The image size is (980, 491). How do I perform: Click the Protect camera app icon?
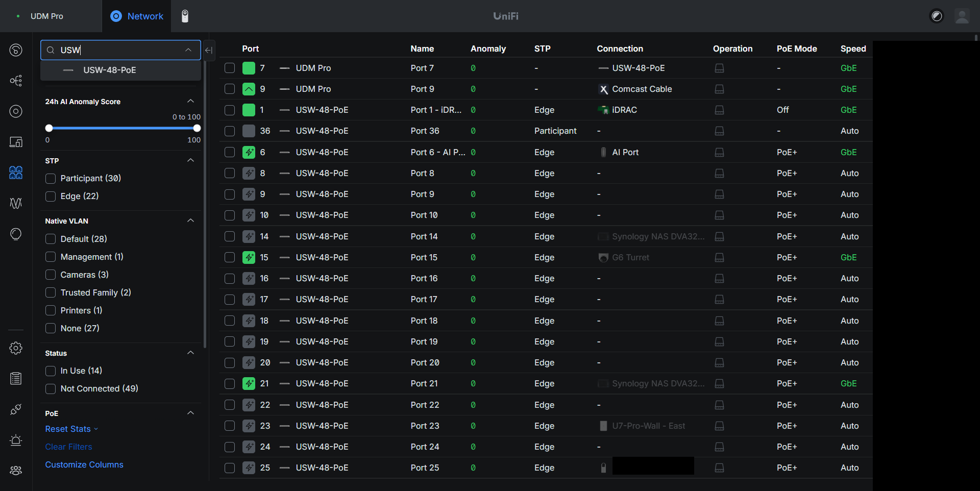[x=185, y=16]
